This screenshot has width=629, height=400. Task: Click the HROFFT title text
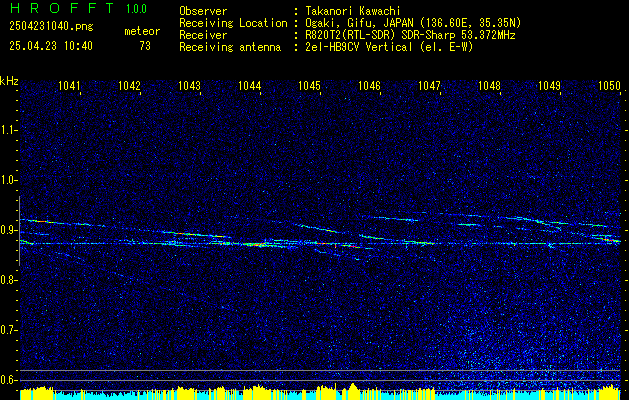(x=62, y=8)
